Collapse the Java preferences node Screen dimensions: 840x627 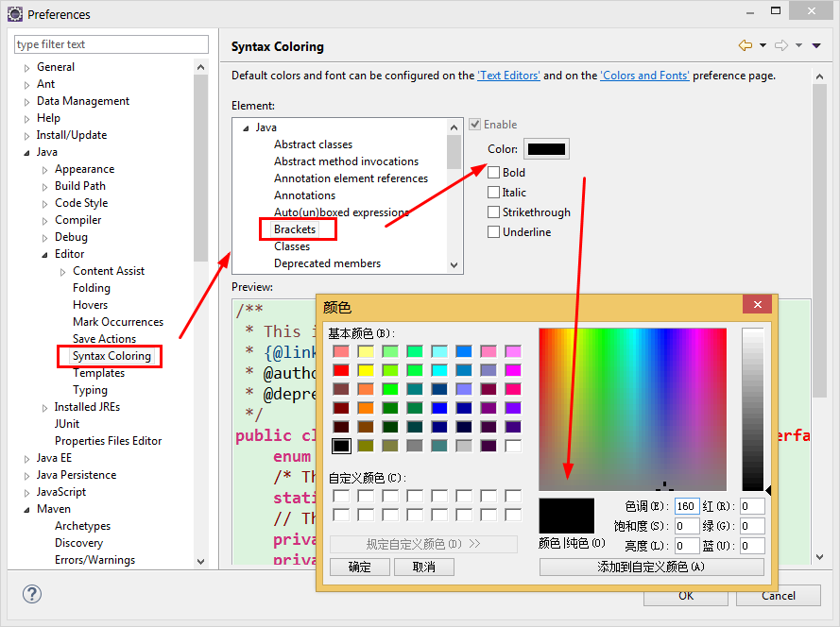click(26, 153)
